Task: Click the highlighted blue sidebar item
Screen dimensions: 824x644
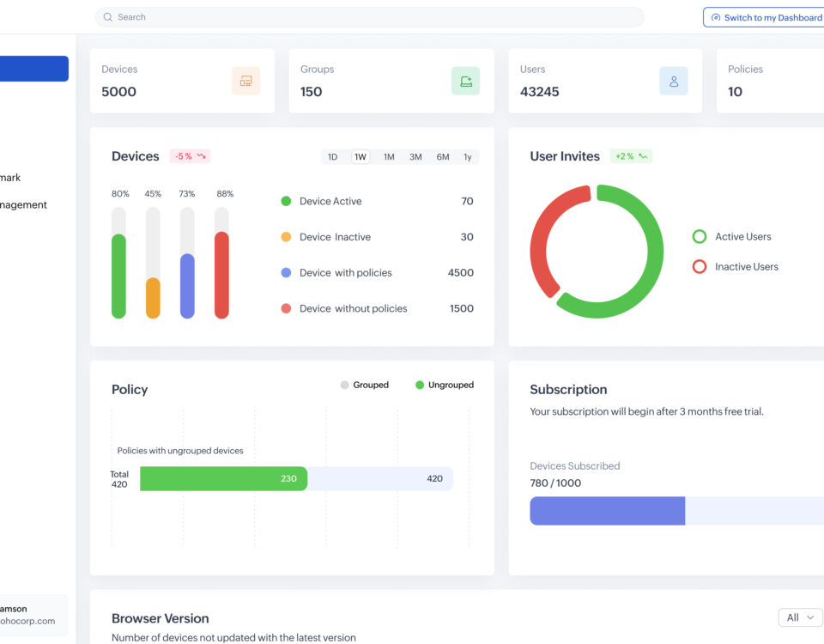Action: coord(34,69)
